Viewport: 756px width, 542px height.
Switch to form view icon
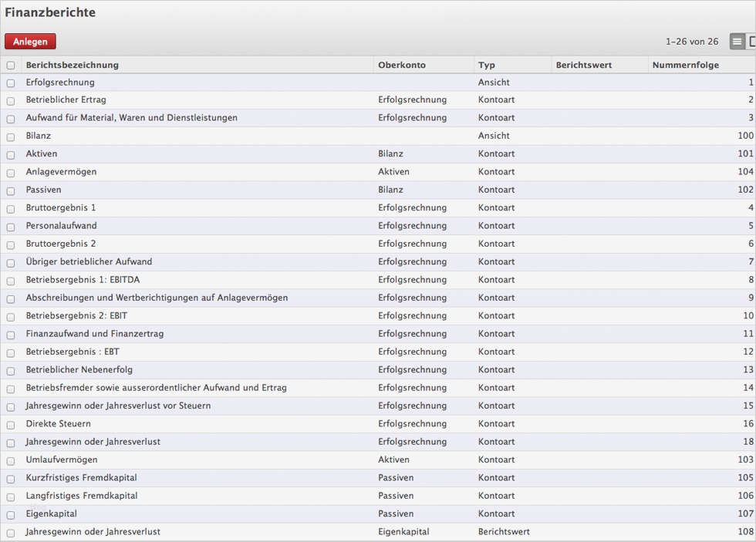(752, 42)
